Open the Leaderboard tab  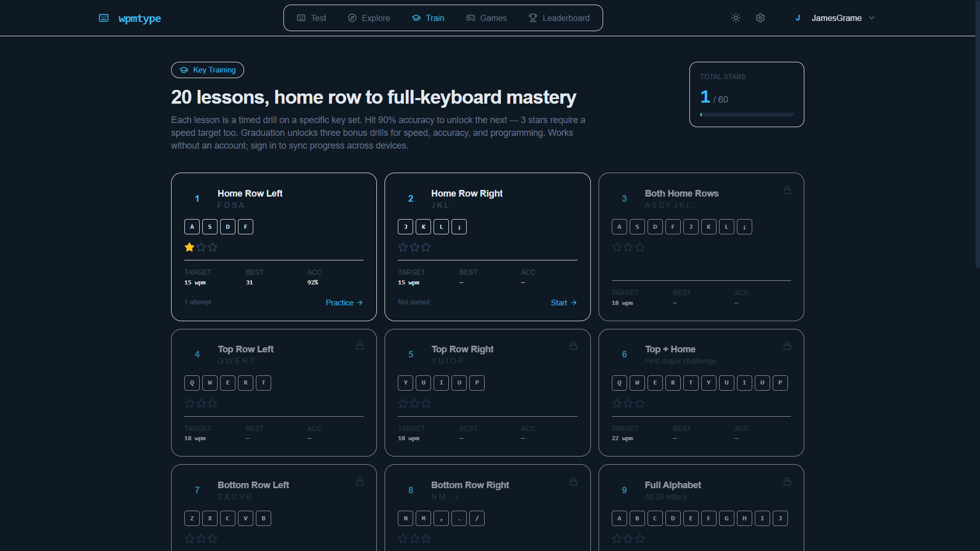559,18
